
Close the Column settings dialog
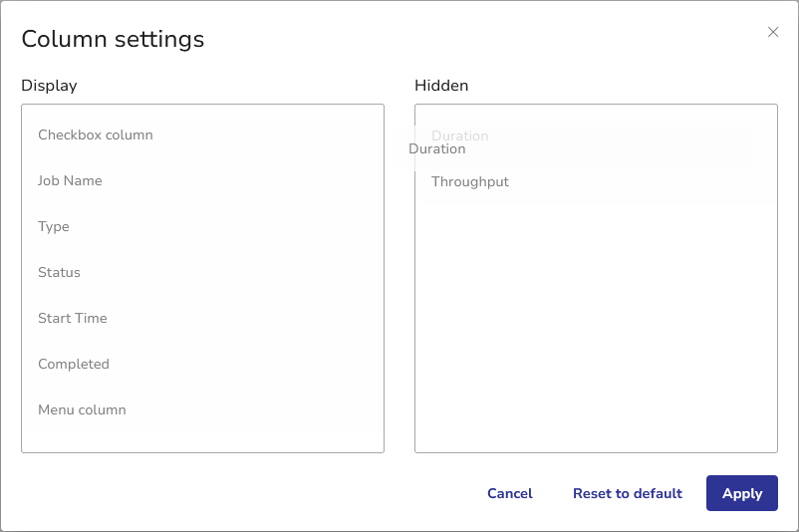tap(773, 32)
